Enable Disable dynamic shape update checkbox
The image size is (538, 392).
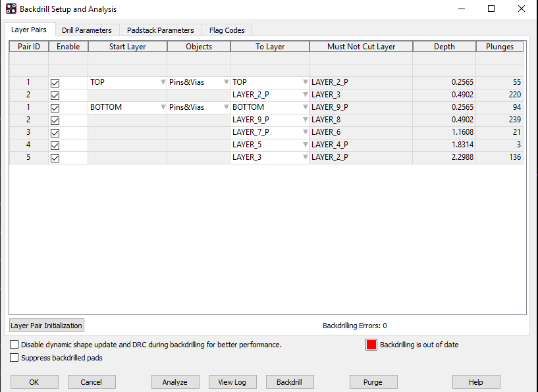tap(14, 345)
